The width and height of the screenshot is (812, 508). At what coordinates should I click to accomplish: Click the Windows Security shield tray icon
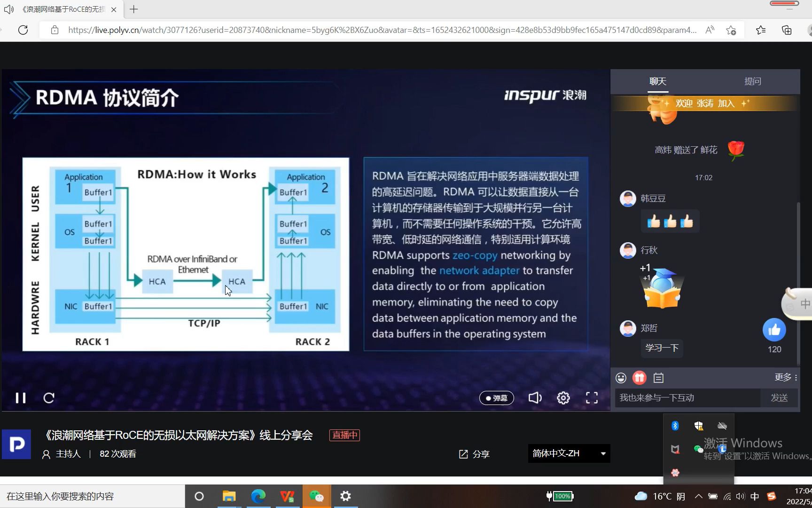tap(699, 426)
